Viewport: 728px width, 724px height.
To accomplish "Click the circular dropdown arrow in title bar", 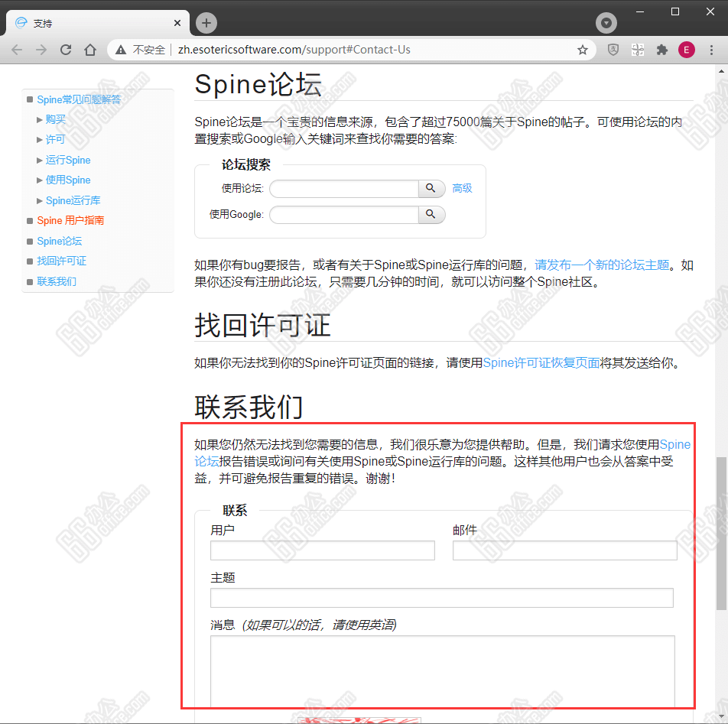I will click(606, 23).
